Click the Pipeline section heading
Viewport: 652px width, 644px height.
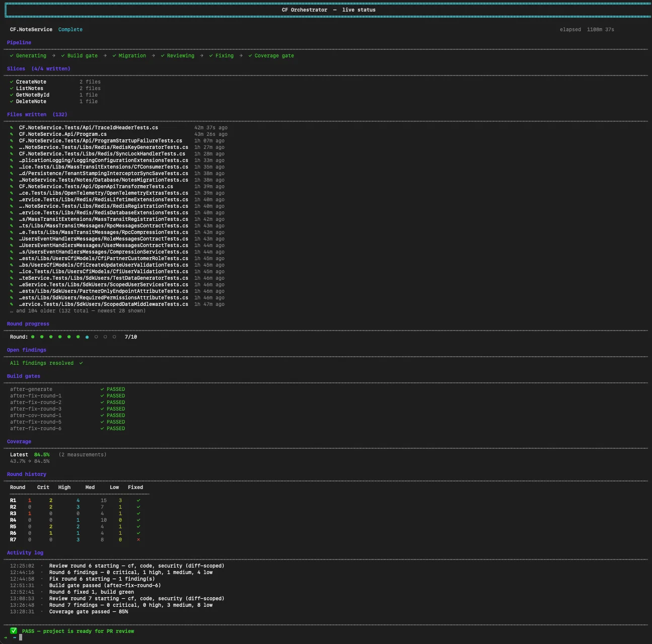(19, 43)
